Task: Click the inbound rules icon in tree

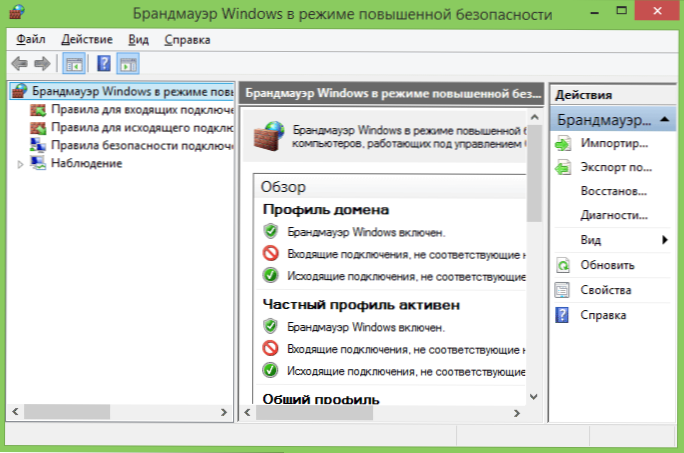Action: pos(38,110)
